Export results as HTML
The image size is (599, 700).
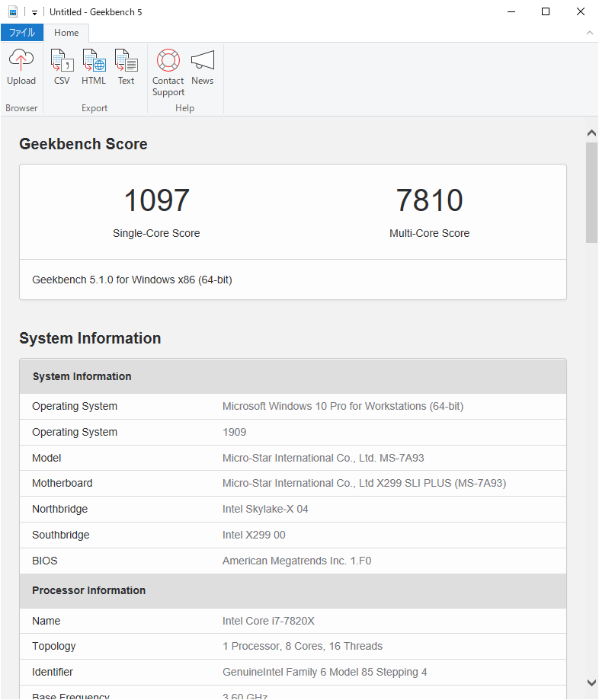pyautogui.click(x=94, y=67)
